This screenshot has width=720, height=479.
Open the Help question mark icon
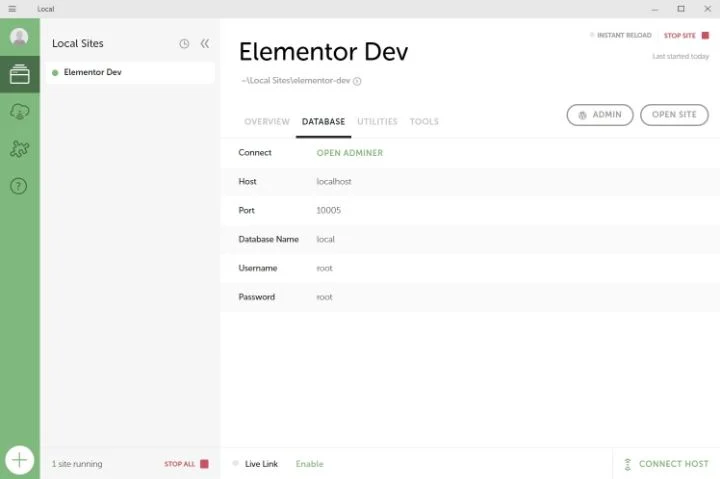point(19,186)
